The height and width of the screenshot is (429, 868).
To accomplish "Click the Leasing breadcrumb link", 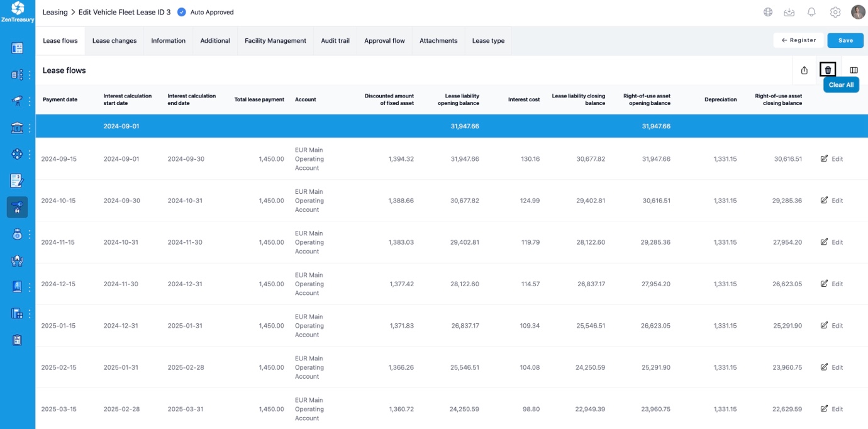I will (x=55, y=12).
